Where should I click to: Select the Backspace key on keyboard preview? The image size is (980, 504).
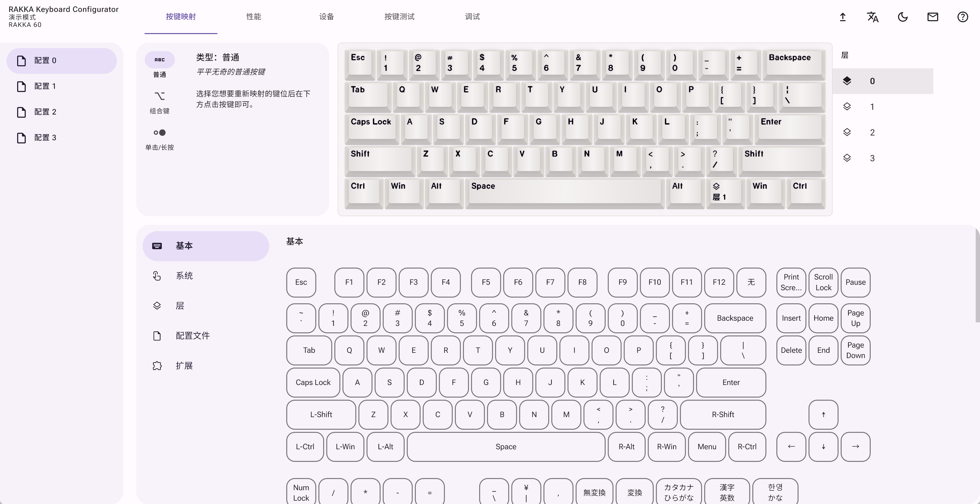794,65
